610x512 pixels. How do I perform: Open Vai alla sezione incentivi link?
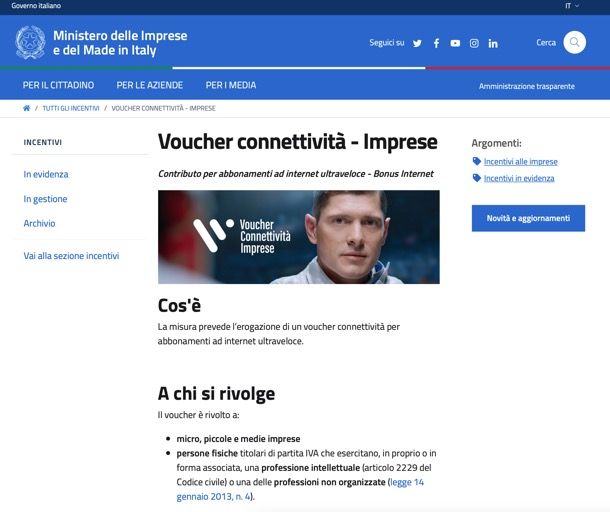point(71,256)
